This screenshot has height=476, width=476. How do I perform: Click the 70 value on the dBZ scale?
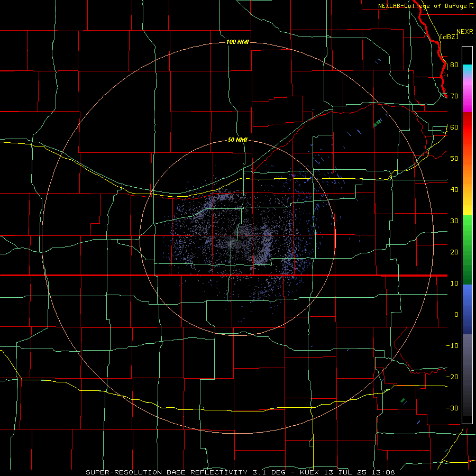click(454, 96)
